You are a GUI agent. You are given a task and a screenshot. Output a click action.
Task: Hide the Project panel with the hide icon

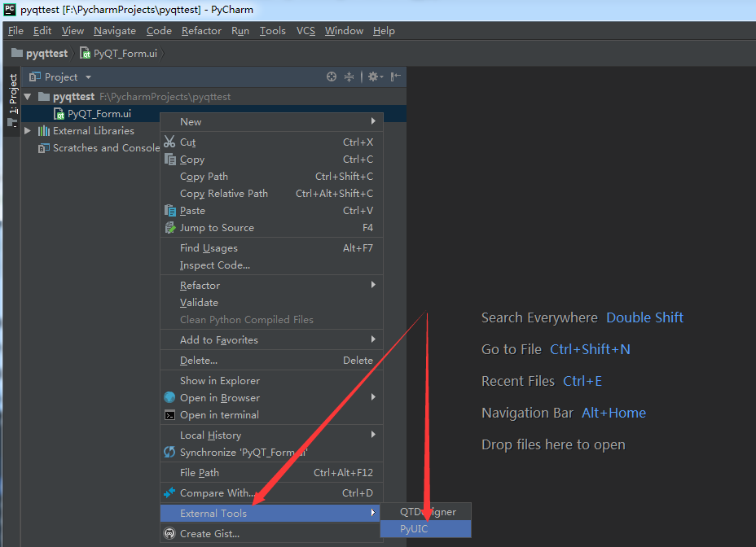click(395, 77)
